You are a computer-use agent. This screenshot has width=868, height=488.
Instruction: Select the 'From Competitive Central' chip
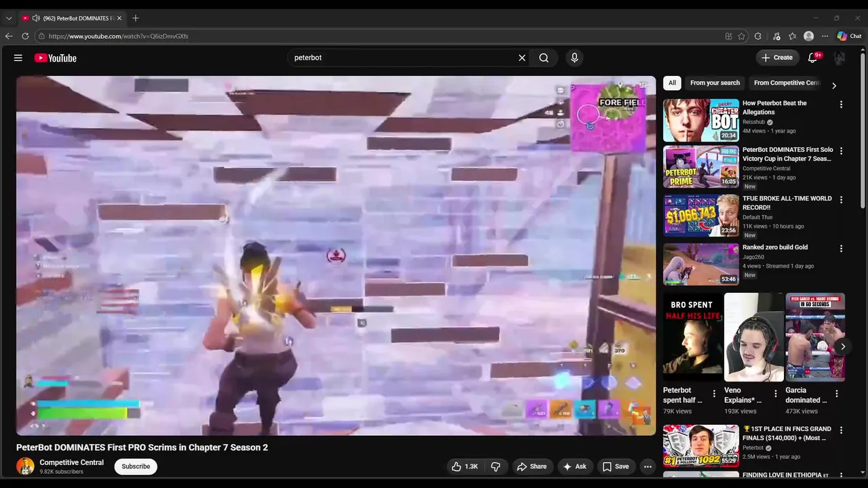point(787,83)
